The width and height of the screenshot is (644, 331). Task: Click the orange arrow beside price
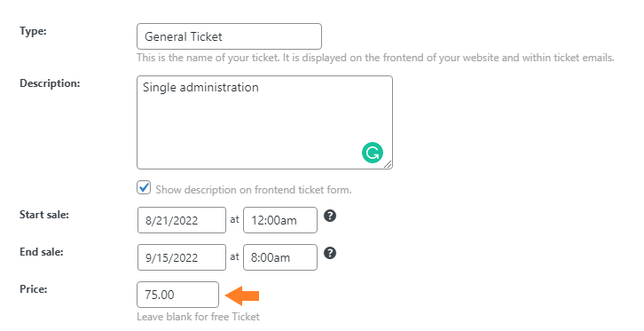[x=242, y=296]
